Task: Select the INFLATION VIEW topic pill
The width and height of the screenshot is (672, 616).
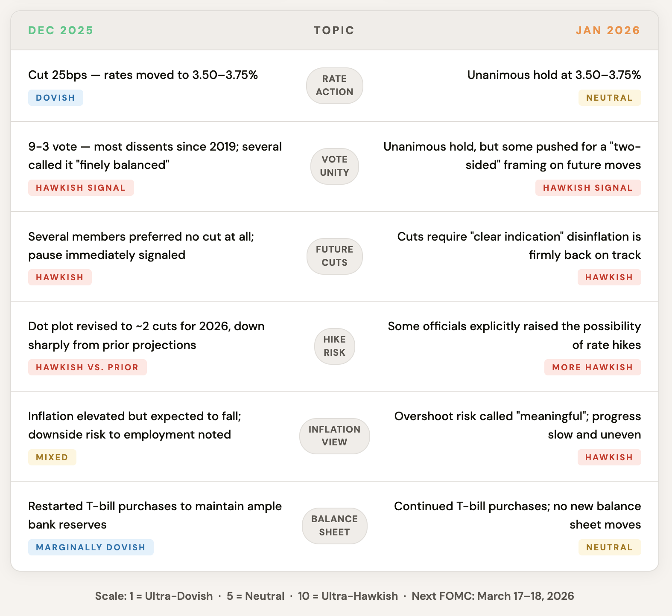Action: (x=334, y=436)
